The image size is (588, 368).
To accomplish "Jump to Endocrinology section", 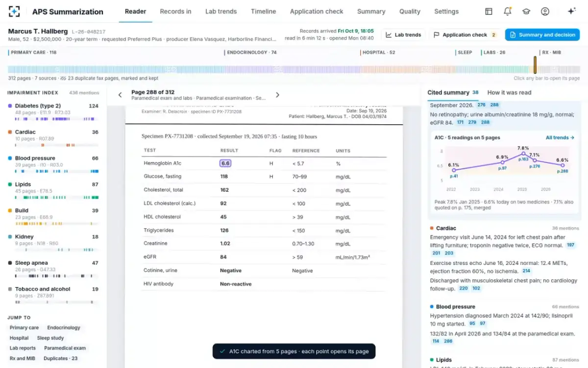I will [x=64, y=328].
